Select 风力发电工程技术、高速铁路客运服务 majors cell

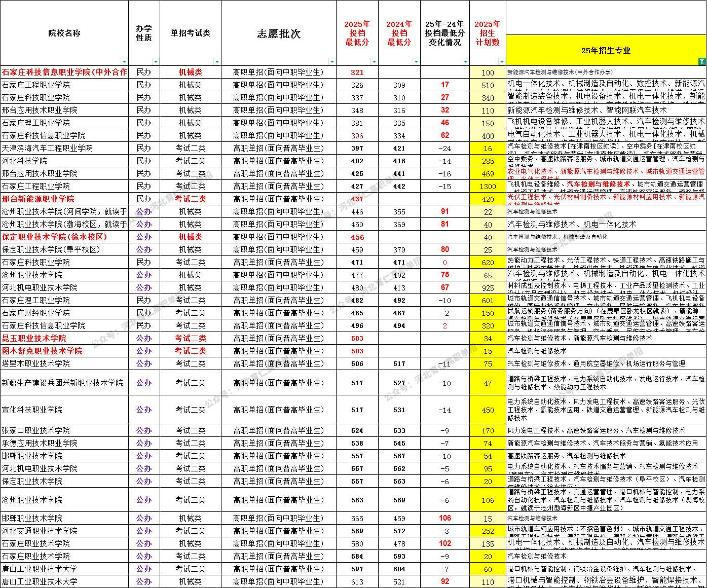tap(606, 430)
